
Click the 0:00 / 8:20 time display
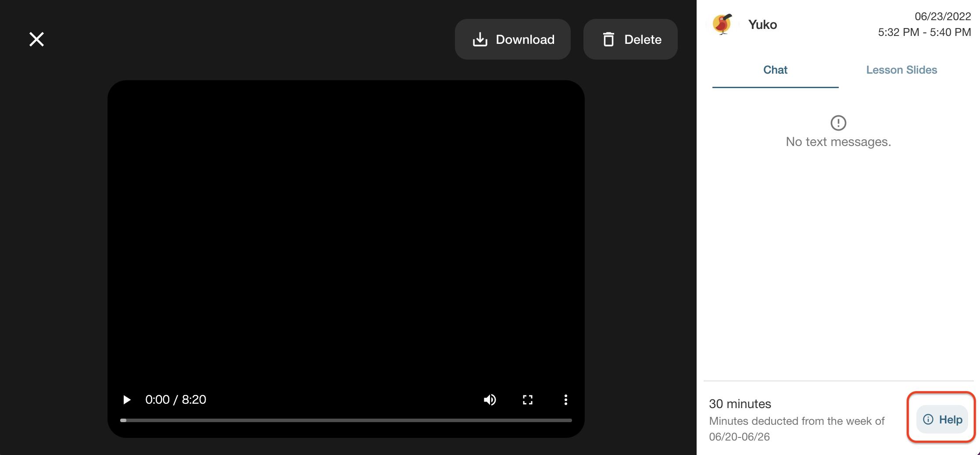[x=175, y=400]
